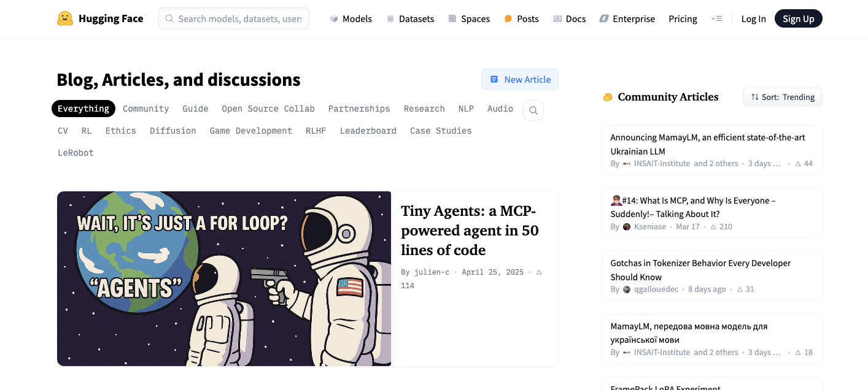Viewport: 868px width, 390px height.
Task: Click upvote triangle on Tokenizer Gotchas article
Action: coord(740,289)
